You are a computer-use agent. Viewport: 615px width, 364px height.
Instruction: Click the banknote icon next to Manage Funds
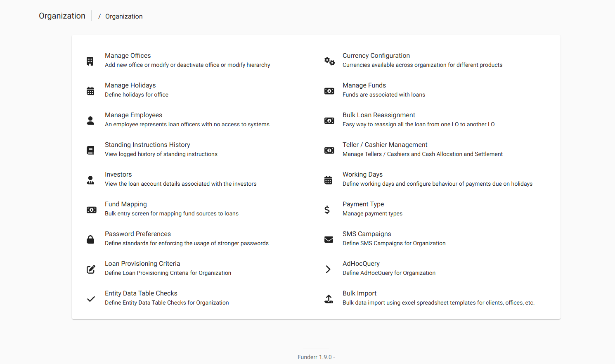329,91
